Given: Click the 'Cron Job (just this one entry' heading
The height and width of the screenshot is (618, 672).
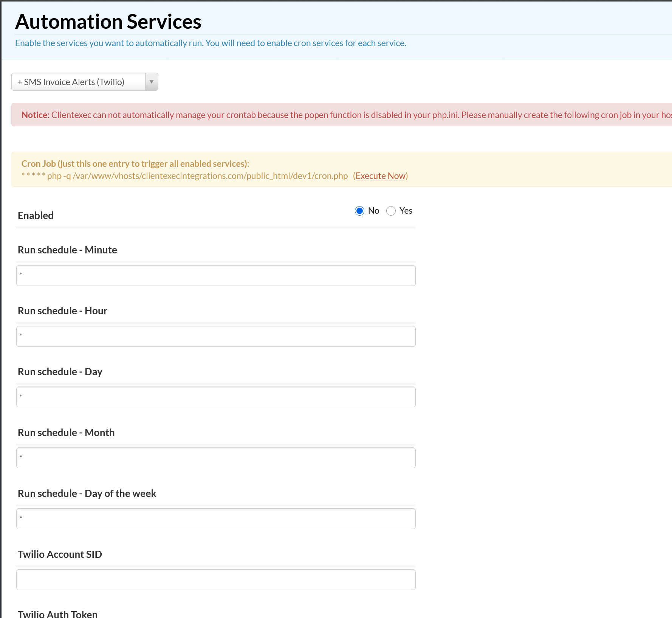Looking at the screenshot, I should coord(135,164).
